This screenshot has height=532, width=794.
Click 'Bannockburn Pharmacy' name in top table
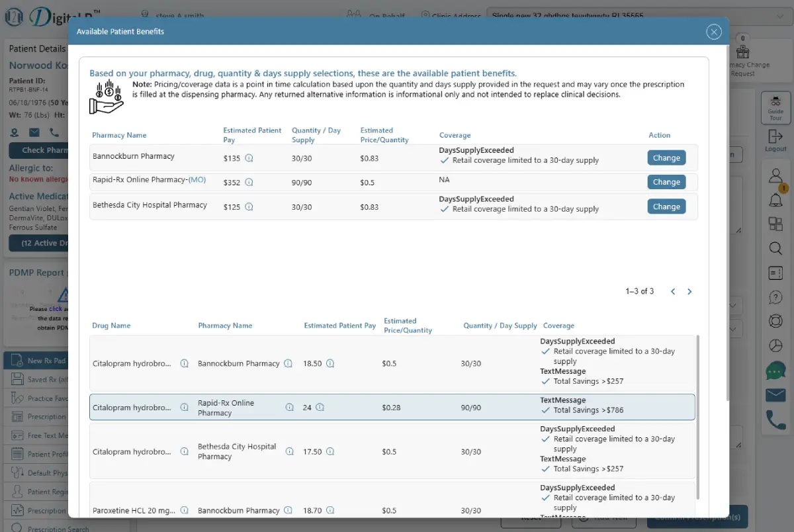click(x=134, y=156)
